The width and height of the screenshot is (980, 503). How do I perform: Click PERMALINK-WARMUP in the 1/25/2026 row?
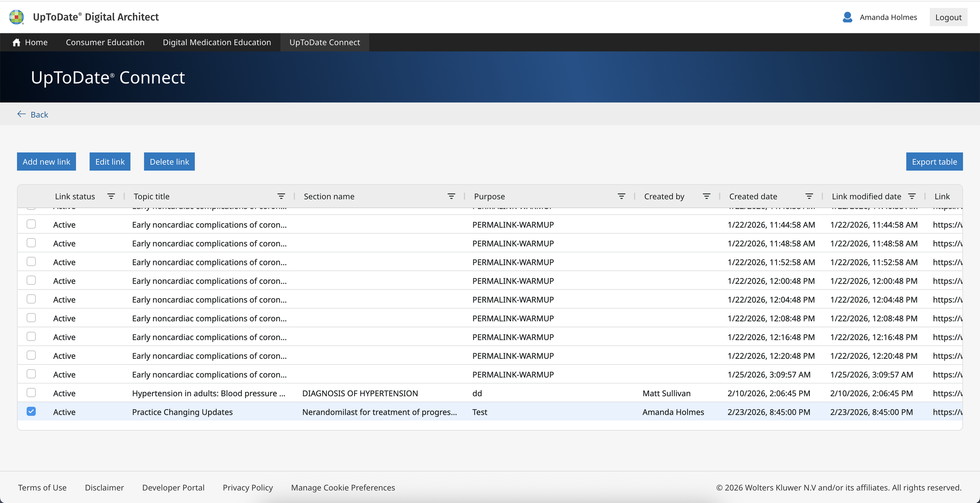(513, 375)
